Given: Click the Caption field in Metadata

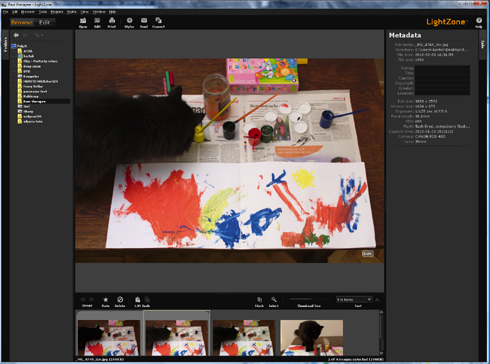Looking at the screenshot, I should 442,78.
